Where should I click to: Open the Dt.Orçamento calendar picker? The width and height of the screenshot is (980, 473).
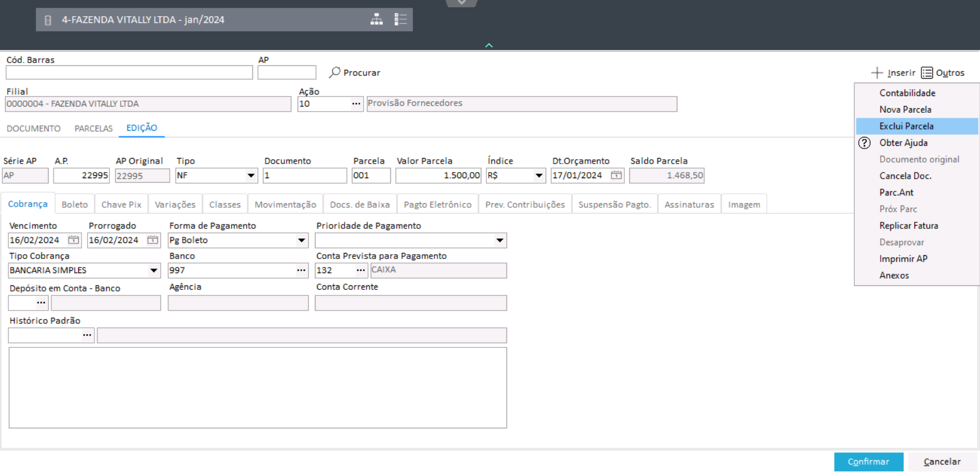[x=616, y=175]
